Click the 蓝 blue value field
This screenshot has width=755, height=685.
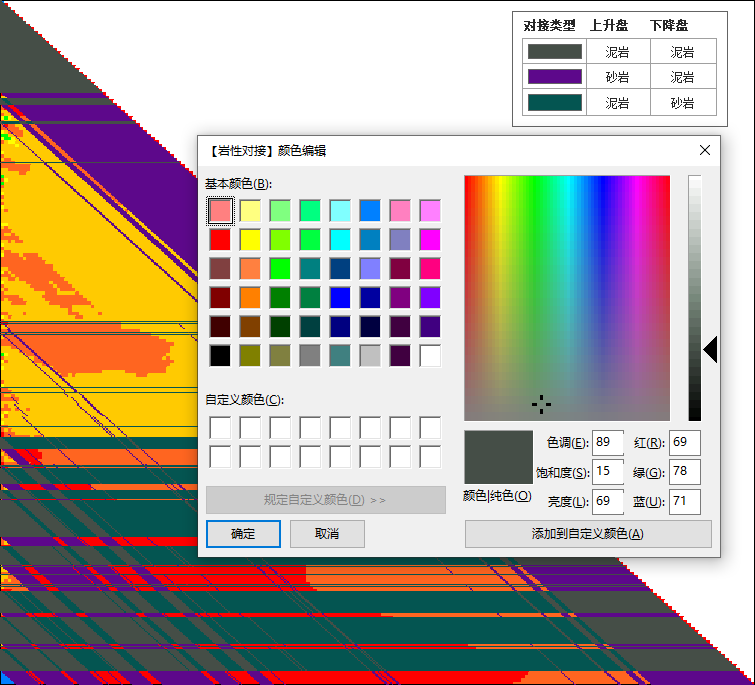tap(684, 502)
